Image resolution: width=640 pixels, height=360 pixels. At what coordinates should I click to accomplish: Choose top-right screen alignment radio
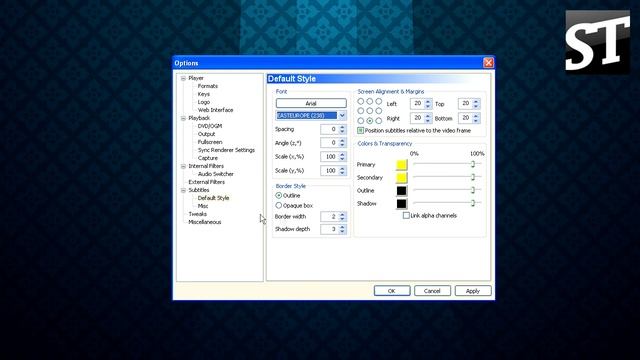pyautogui.click(x=379, y=101)
